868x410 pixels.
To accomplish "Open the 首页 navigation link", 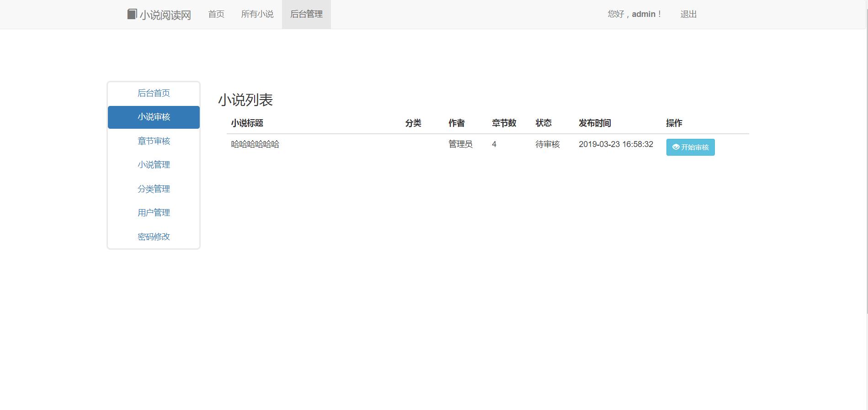I will click(x=216, y=14).
